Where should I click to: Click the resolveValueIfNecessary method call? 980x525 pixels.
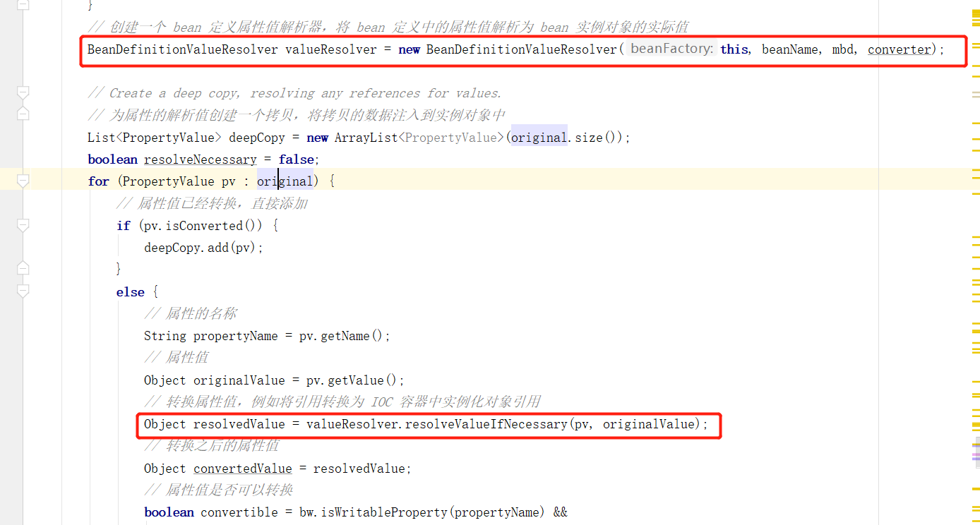tap(486, 424)
